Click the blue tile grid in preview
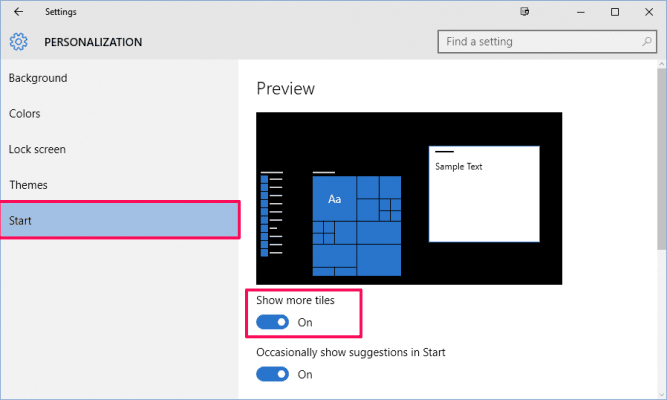The image size is (667, 400). [357, 225]
